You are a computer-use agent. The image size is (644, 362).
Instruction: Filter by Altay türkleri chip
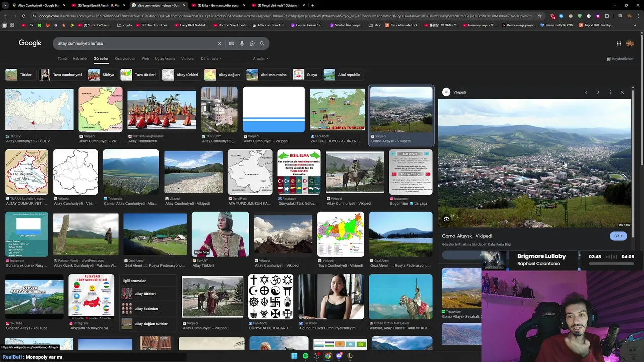(181, 75)
